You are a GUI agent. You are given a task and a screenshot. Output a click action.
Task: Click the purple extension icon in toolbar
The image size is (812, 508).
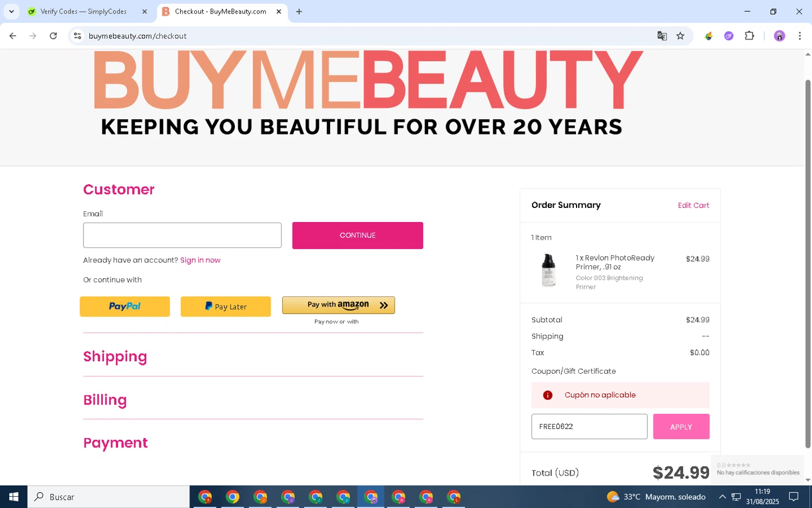pos(729,36)
